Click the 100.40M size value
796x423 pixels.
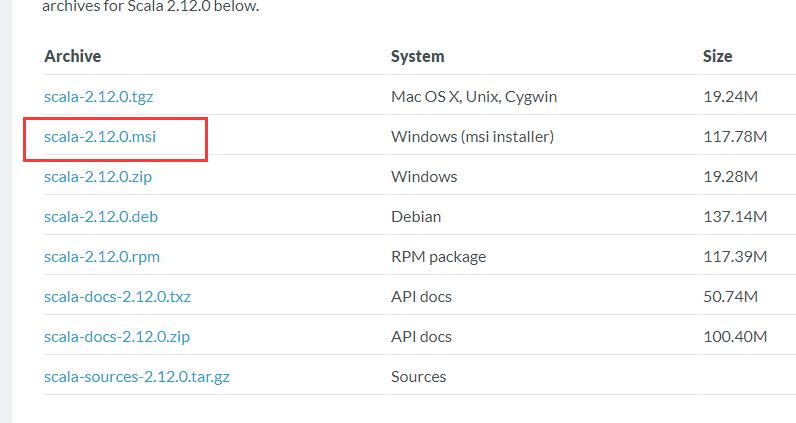click(735, 337)
